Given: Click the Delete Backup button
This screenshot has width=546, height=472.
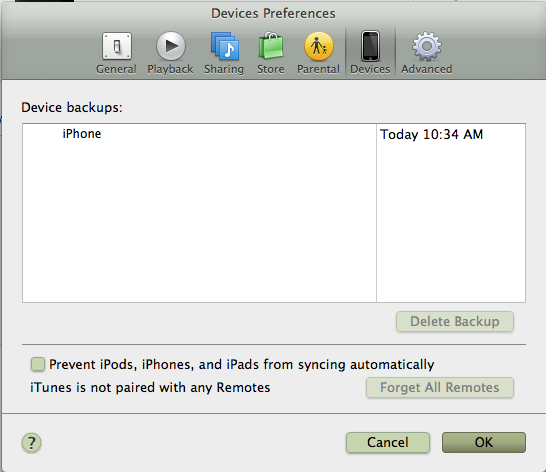Looking at the screenshot, I should (x=455, y=321).
